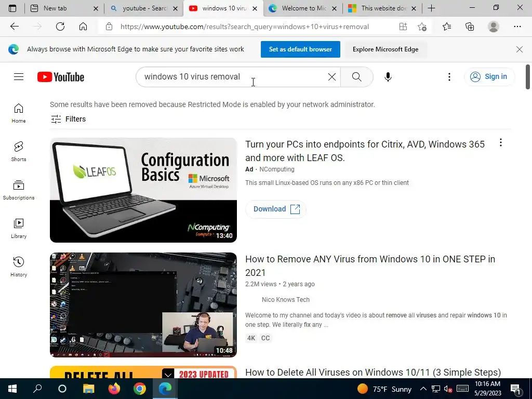Show hidden system tray icons
This screenshot has width=532, height=399.
coord(423,389)
